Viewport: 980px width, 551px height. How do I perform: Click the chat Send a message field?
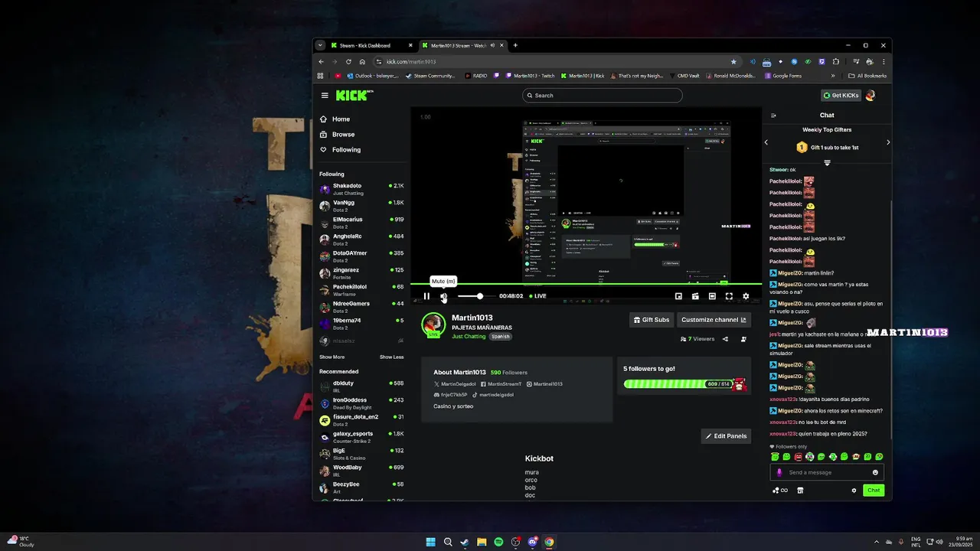pyautogui.click(x=827, y=472)
